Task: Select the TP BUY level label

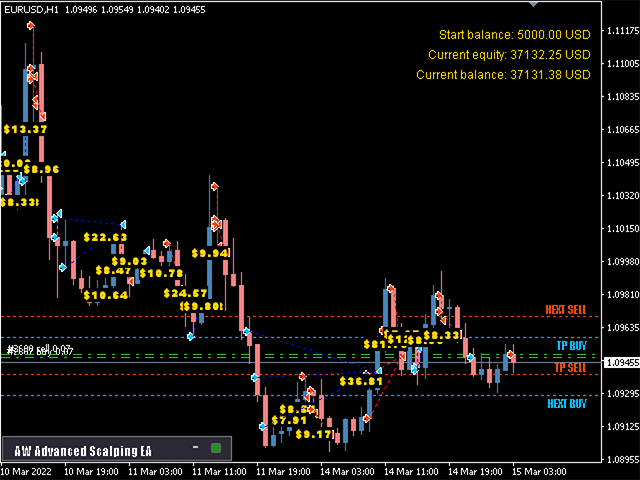Action: point(571,346)
